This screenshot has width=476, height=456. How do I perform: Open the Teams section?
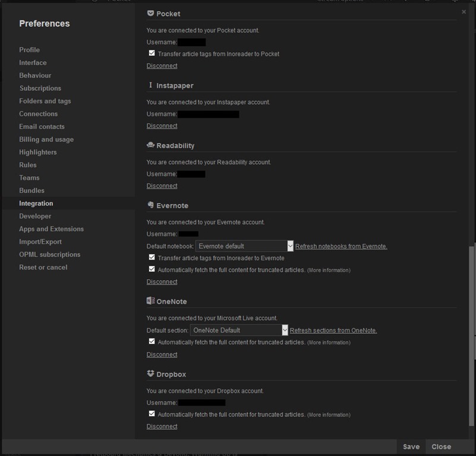click(x=30, y=178)
